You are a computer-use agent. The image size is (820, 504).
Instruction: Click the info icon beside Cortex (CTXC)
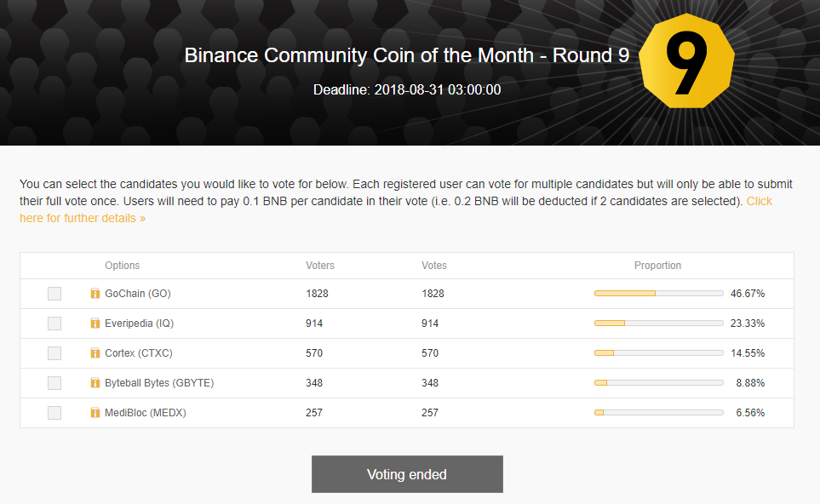(x=95, y=353)
